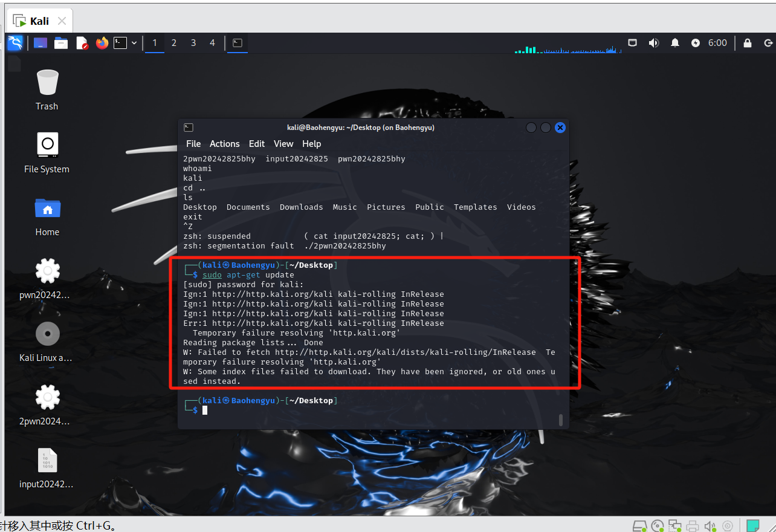The width and height of the screenshot is (776, 532).
Task: Open the terminal View menu
Action: (x=283, y=144)
